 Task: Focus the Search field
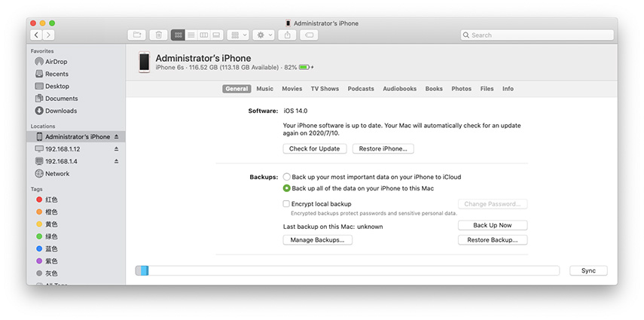tap(537, 35)
